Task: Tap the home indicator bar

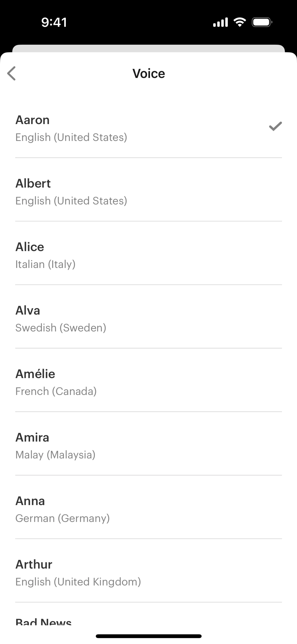Action: pyautogui.click(x=148, y=636)
